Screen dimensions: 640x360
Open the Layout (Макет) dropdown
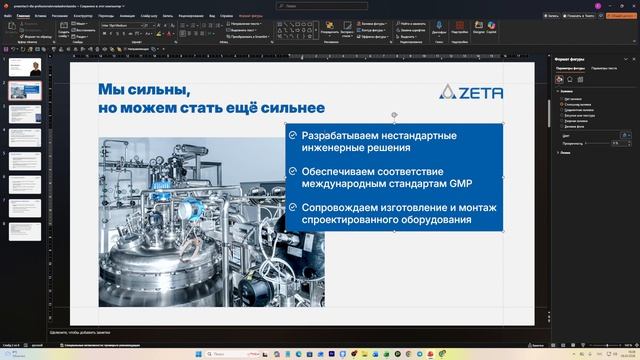point(80,24)
